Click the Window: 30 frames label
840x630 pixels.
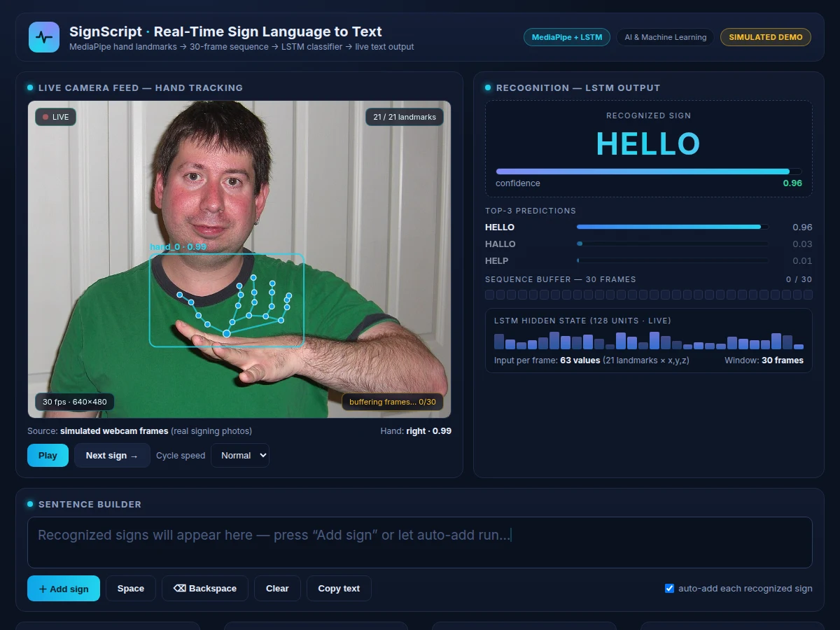click(x=764, y=360)
